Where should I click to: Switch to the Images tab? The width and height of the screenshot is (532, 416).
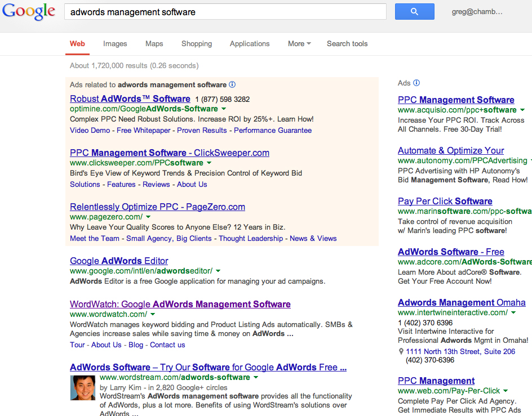click(115, 44)
